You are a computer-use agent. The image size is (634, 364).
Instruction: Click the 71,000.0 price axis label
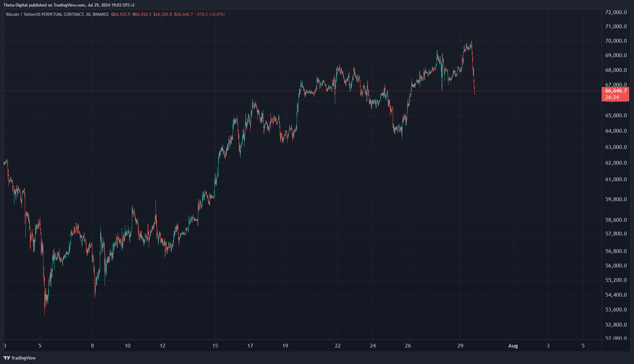(x=616, y=26)
